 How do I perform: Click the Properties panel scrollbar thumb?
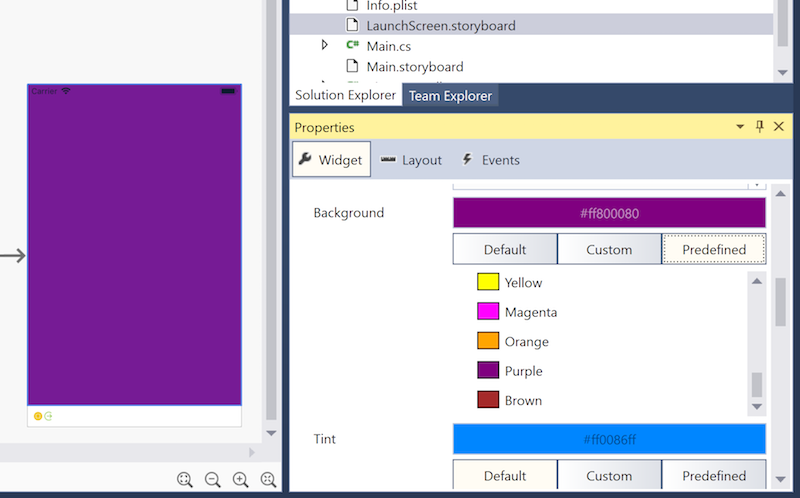pyautogui.click(x=781, y=302)
